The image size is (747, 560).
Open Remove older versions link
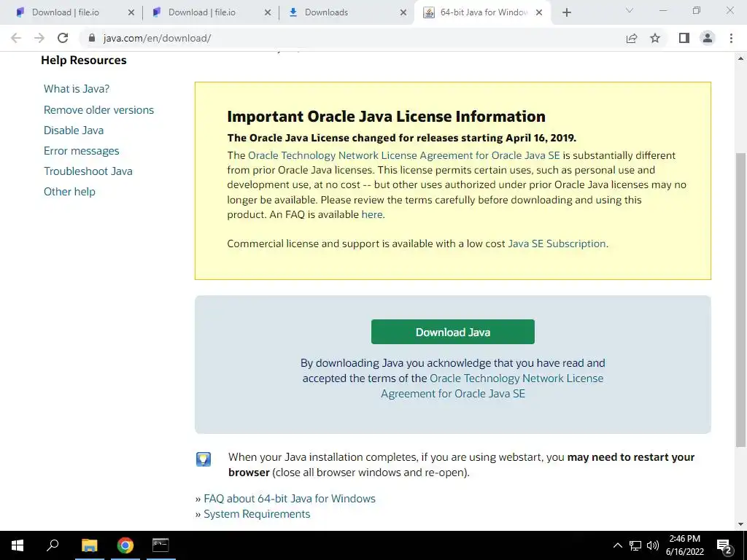coord(98,110)
